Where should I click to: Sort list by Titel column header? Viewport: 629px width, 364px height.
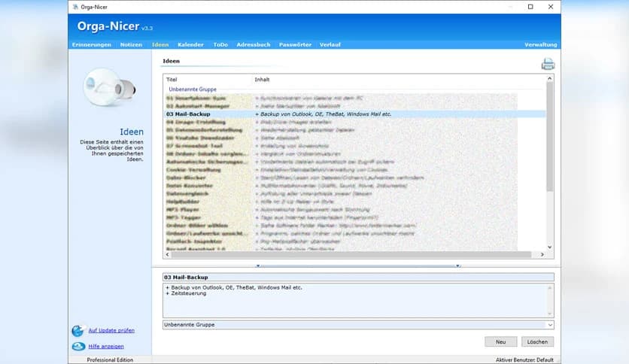pos(207,79)
